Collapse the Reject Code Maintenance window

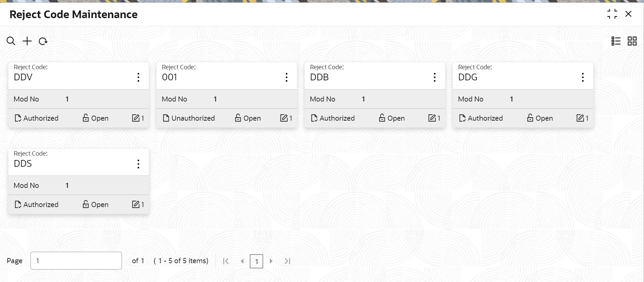[x=612, y=14]
